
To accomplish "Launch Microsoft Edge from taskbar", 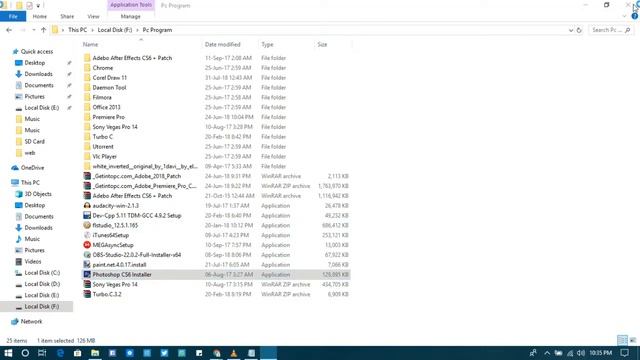I will point(60,353).
